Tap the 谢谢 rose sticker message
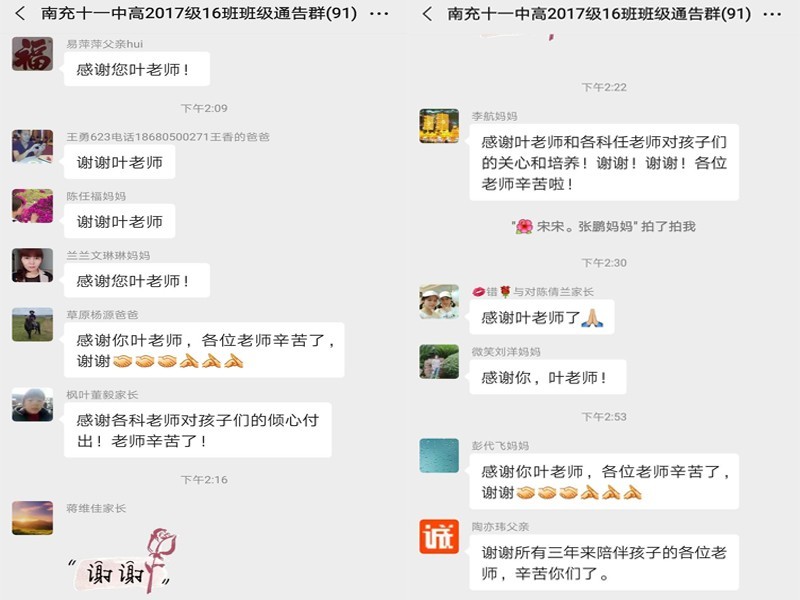Viewport: 800px width, 600px height. point(122,560)
